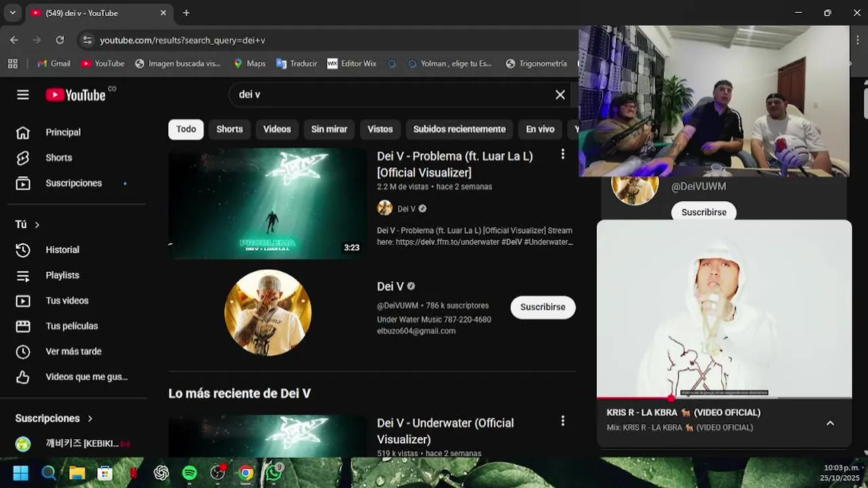Select the 'Vistos' filter chip

pyautogui.click(x=380, y=129)
